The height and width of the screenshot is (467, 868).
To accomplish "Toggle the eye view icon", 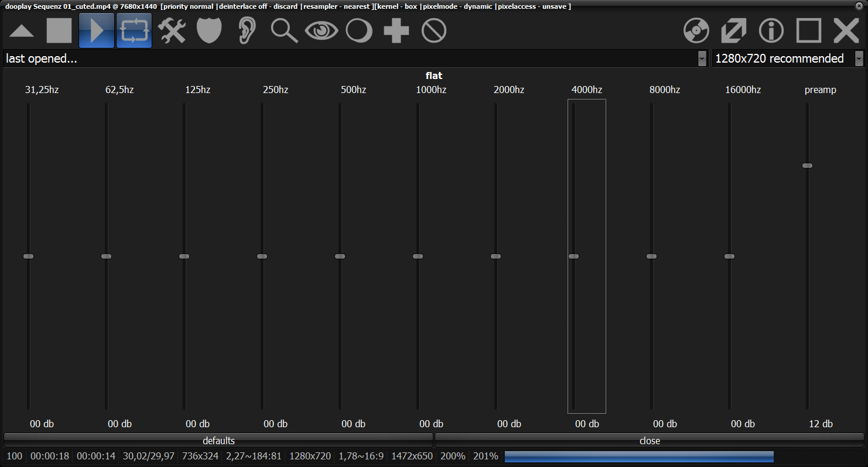I will 322,31.
